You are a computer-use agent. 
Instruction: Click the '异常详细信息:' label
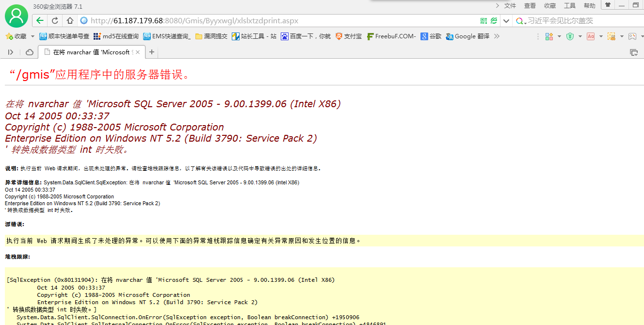(x=24, y=182)
